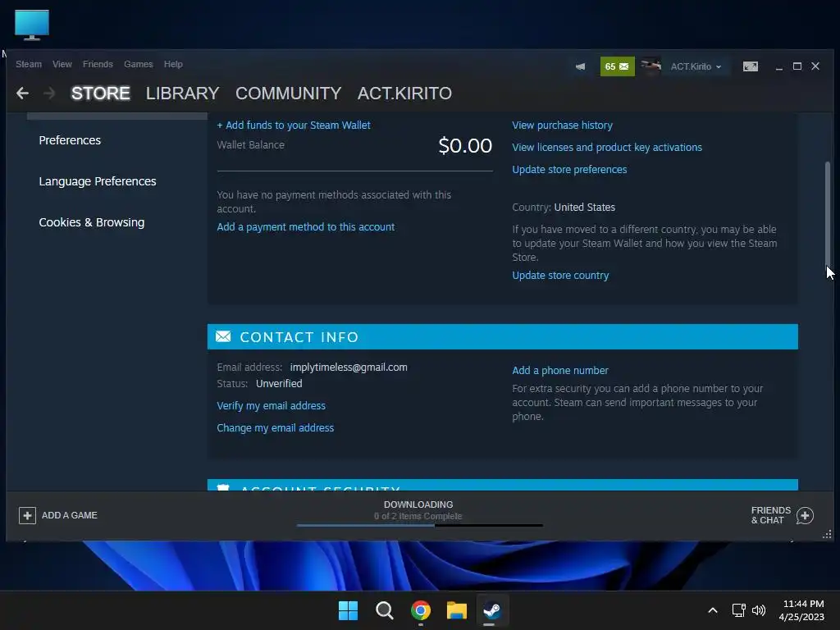Click the ACT.Kirito profile avatar

(651, 66)
